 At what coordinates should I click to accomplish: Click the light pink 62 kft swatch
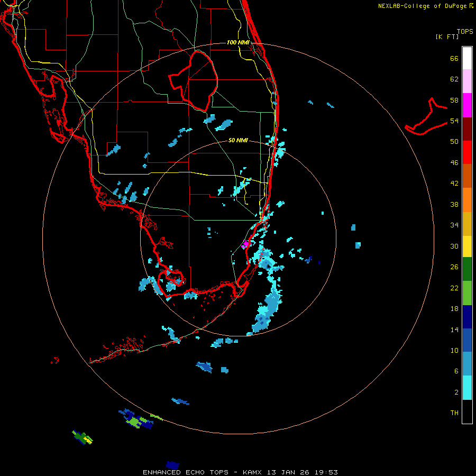[x=467, y=81]
